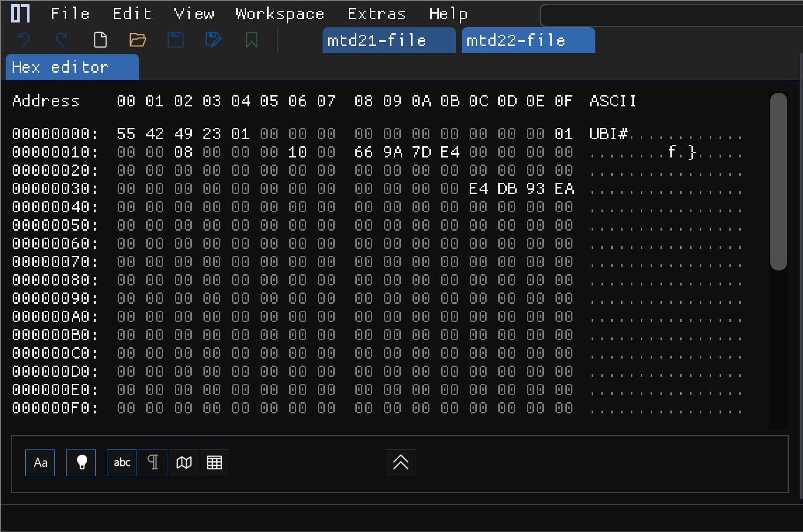This screenshot has width=803, height=532.
Task: Click the ImHex logo icon
Action: pyautogui.click(x=21, y=14)
